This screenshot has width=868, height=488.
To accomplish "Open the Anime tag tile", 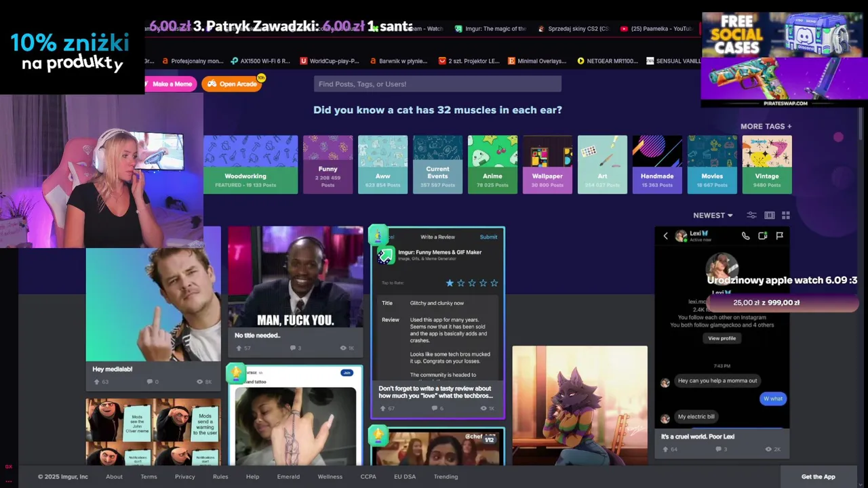I will (x=492, y=165).
